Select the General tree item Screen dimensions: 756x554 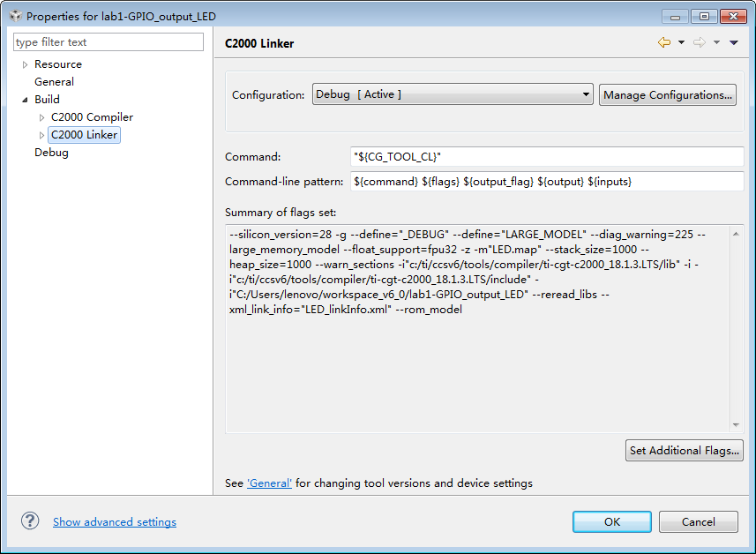54,82
